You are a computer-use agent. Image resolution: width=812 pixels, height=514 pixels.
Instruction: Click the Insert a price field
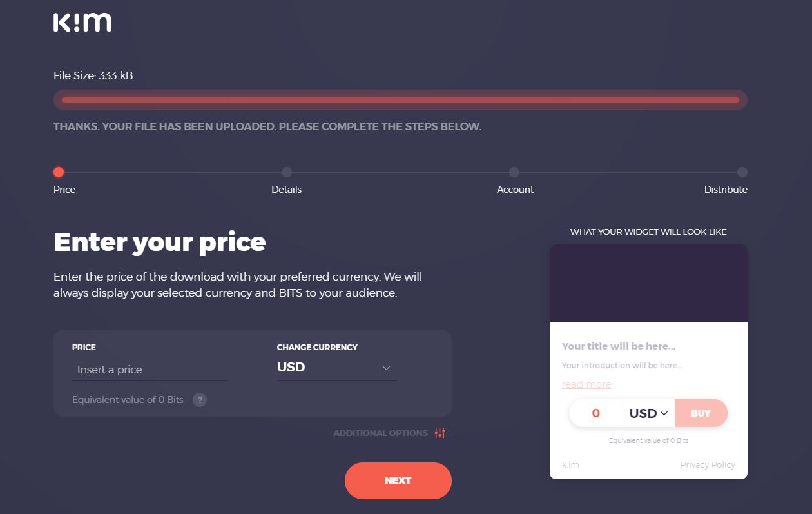tap(150, 370)
